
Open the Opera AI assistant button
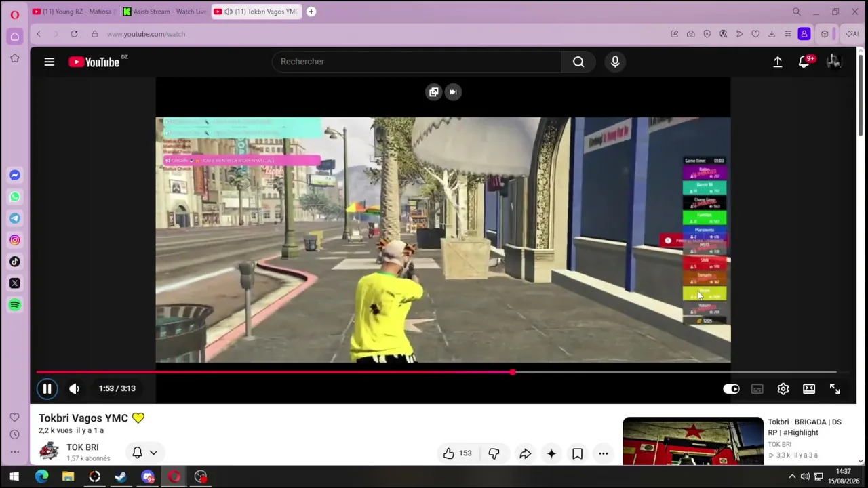(x=852, y=34)
